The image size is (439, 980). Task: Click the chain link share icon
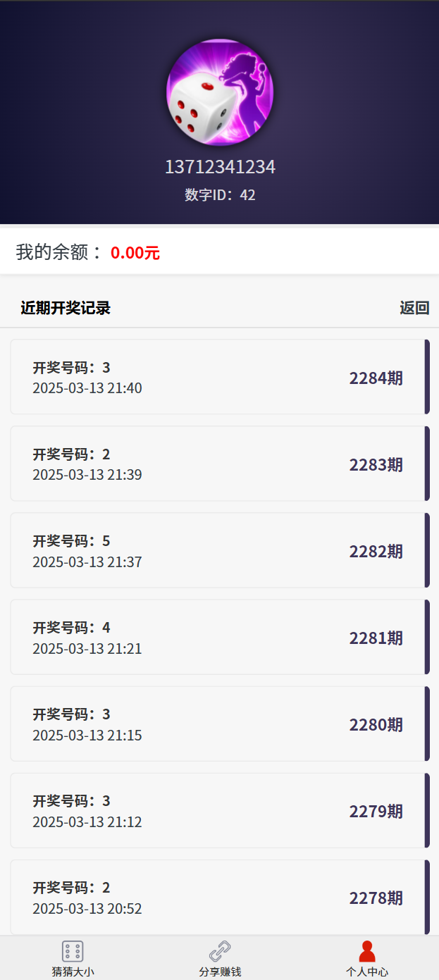(220, 951)
